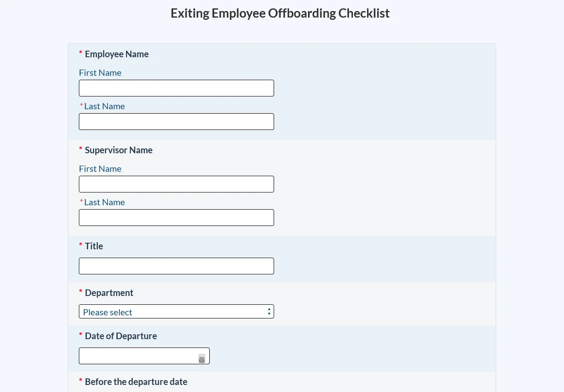Click the Before the departure date heading
Screen dimensions: 564x392
(136, 381)
